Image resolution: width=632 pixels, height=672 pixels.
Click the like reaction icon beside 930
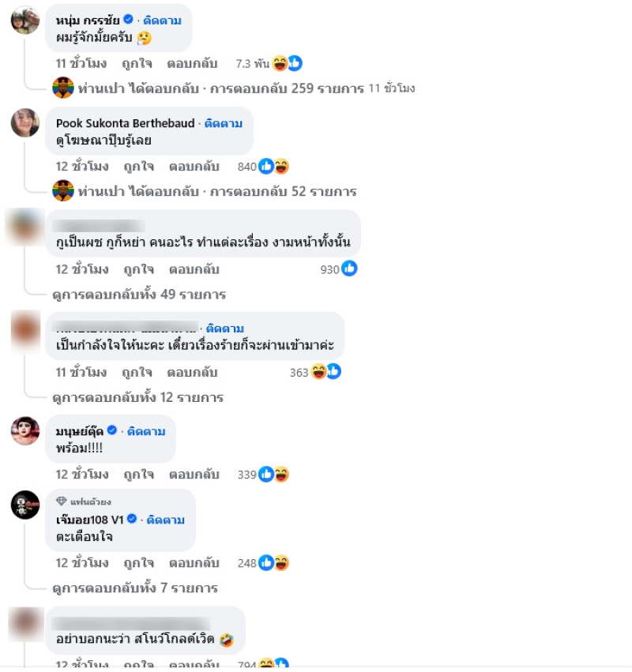pos(349,268)
